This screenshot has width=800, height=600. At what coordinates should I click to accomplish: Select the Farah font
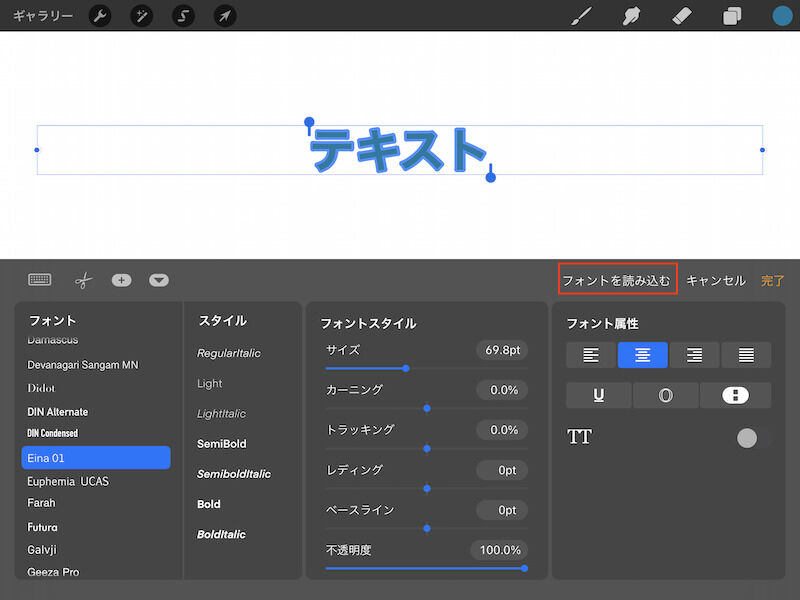41,503
